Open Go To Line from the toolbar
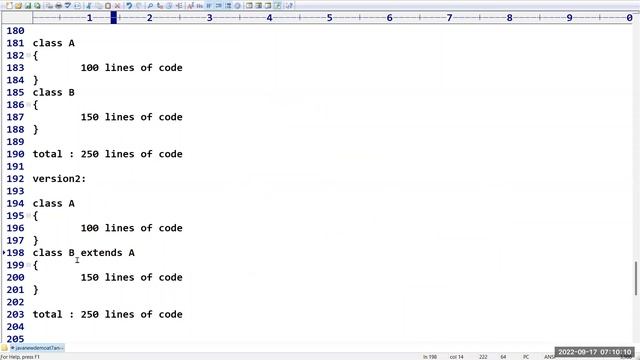 179,6
